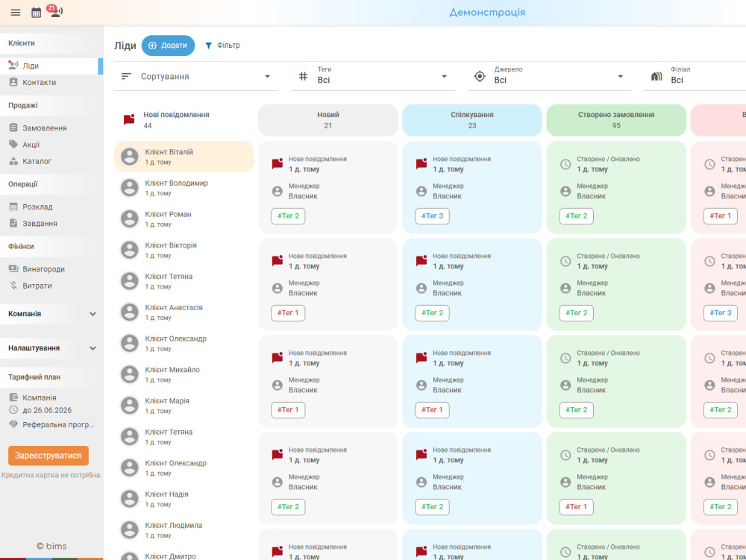Click the building Філіал icon
The width and height of the screenshot is (746, 560).
pos(656,76)
